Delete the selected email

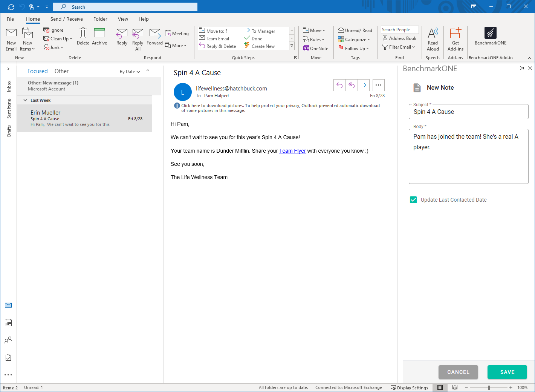pyautogui.click(x=83, y=37)
